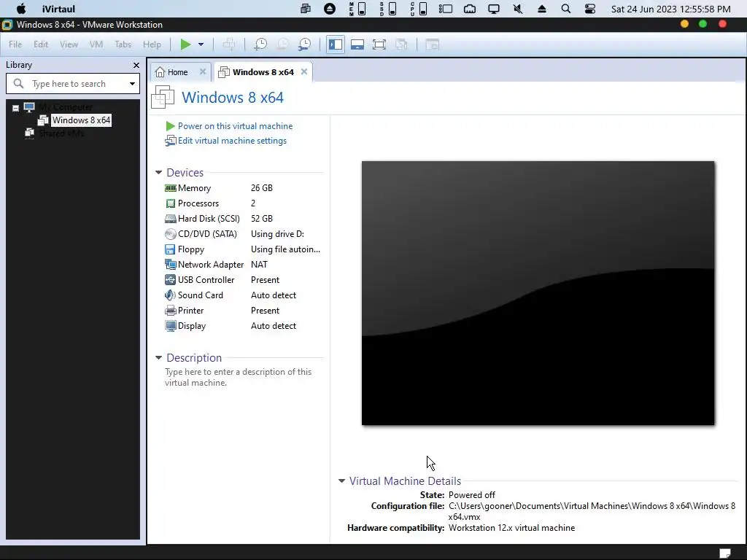Switch to the Home tab
The image size is (747, 560).
coord(178,72)
